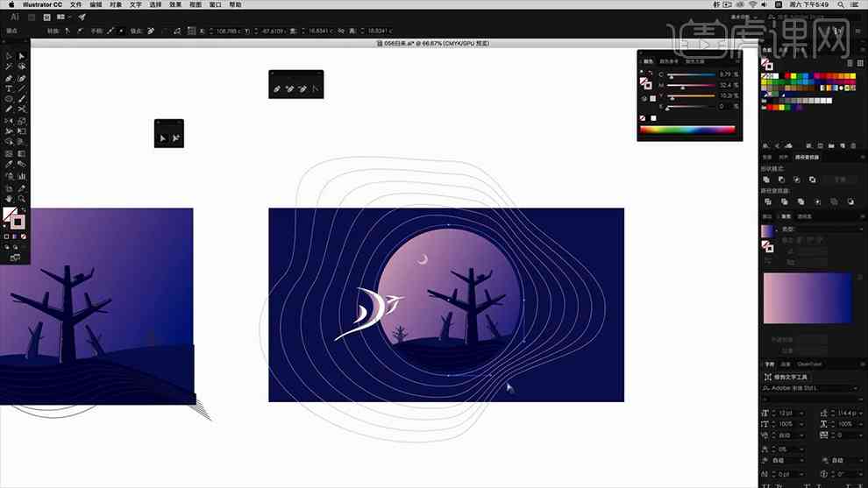Click the color spectrum bar in Color panel
The height and width of the screenshot is (488, 868).
click(687, 130)
